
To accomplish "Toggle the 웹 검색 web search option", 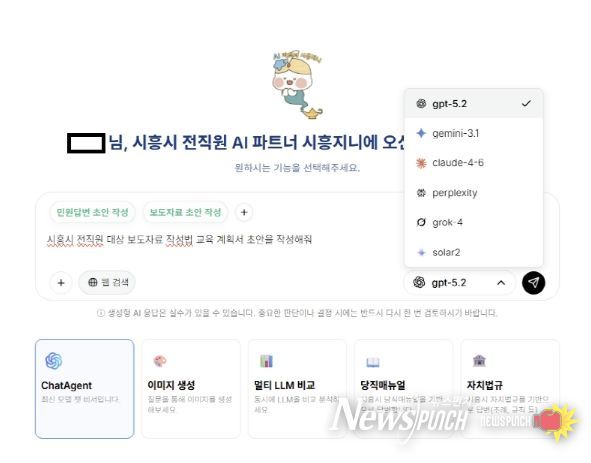I will tap(107, 282).
